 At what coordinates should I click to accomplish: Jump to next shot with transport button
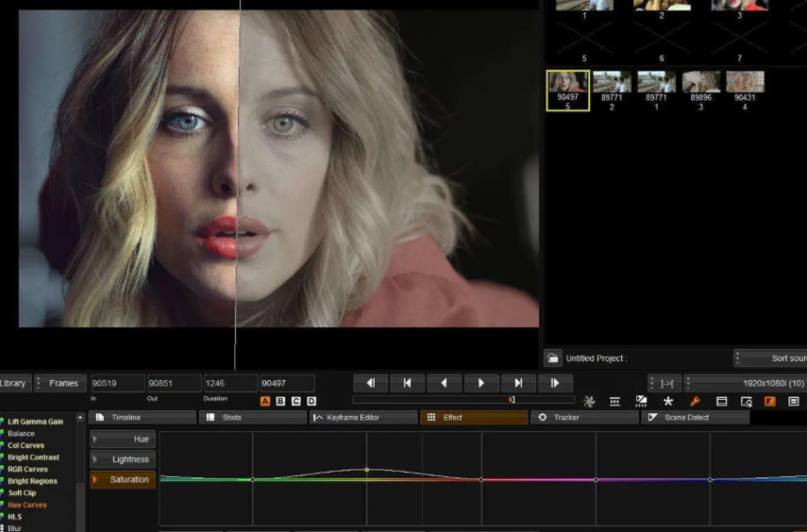point(518,383)
